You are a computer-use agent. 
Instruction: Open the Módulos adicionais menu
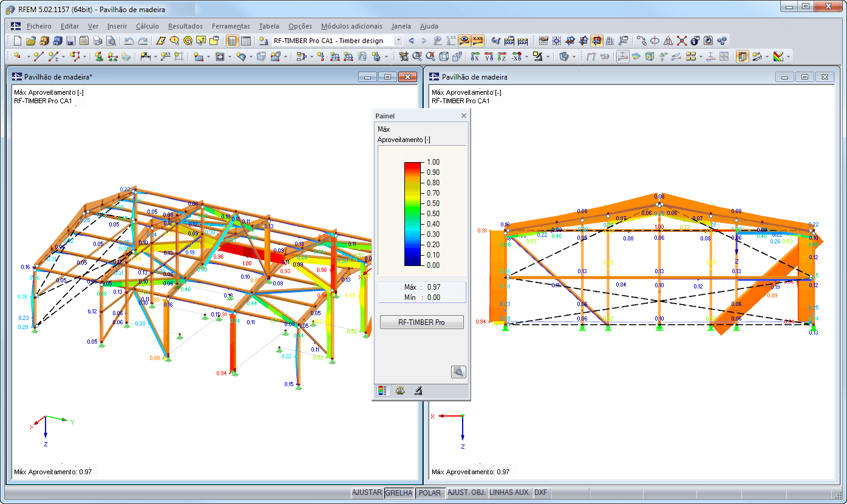point(352,26)
